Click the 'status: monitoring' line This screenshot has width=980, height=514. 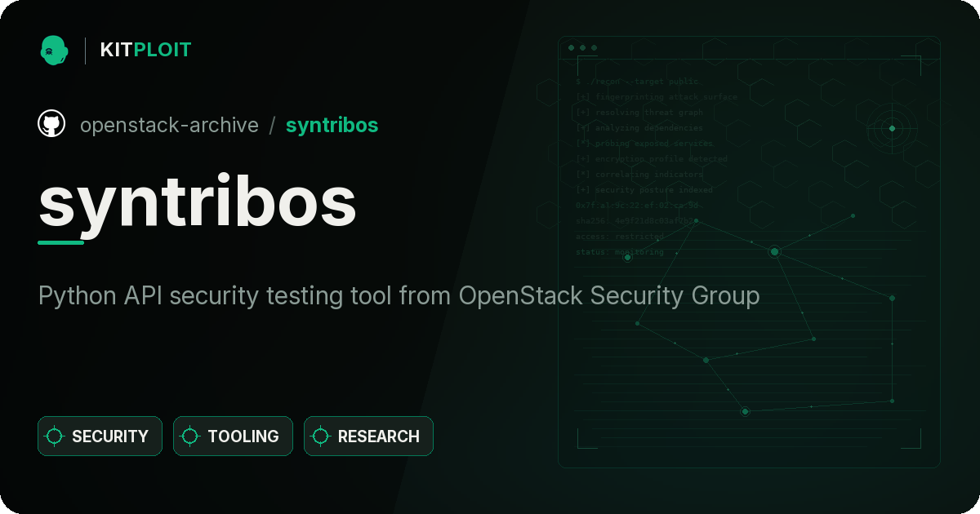click(x=620, y=252)
